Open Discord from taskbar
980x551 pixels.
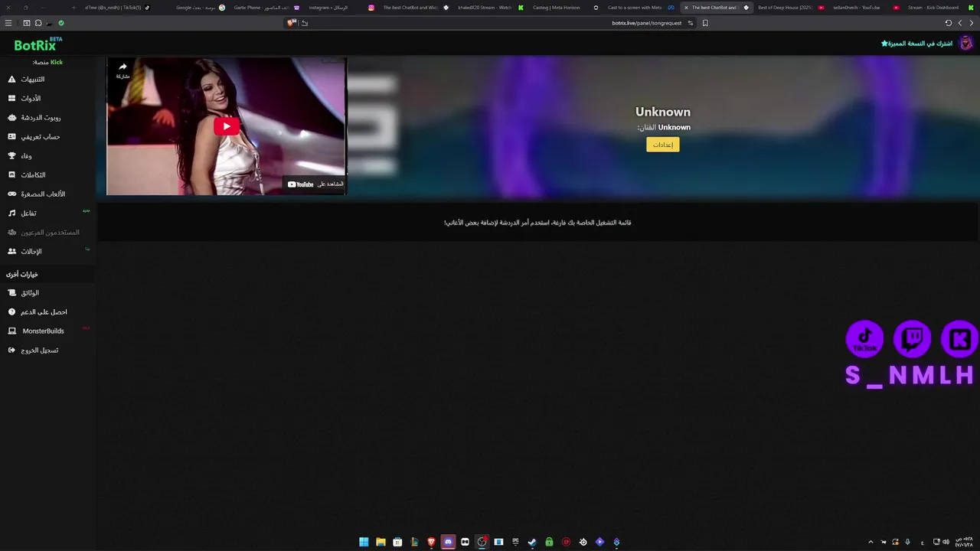tap(448, 542)
